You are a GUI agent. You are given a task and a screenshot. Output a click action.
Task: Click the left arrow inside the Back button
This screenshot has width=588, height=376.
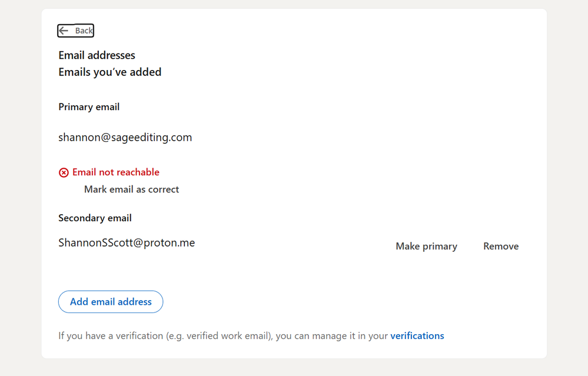click(65, 30)
